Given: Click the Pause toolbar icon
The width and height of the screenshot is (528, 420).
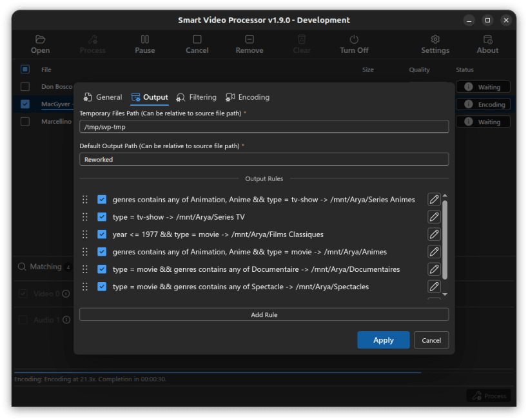Looking at the screenshot, I should [x=145, y=39].
